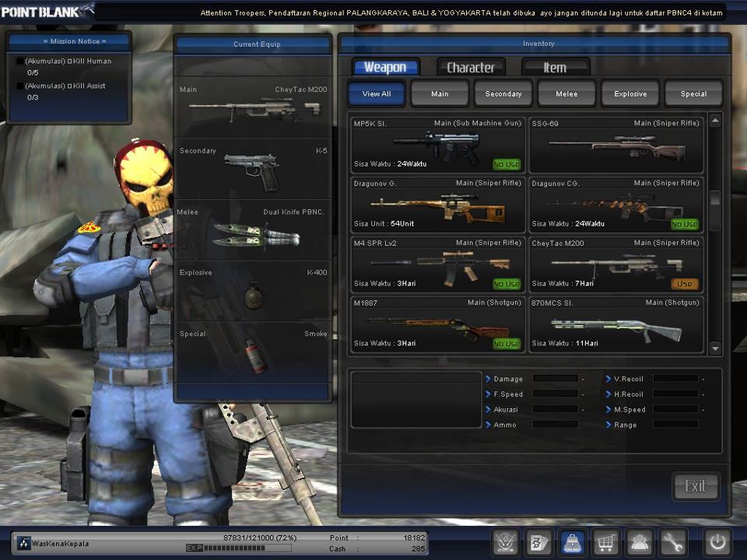Open the community friends icon
Viewport: 747px width, 560px height.
point(640,542)
